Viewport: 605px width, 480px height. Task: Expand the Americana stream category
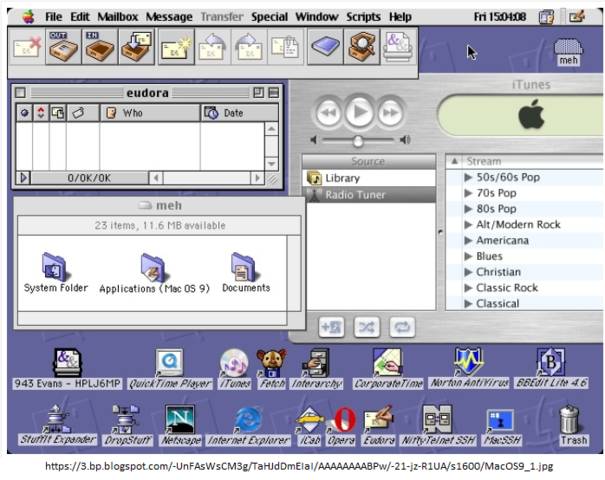click(468, 240)
